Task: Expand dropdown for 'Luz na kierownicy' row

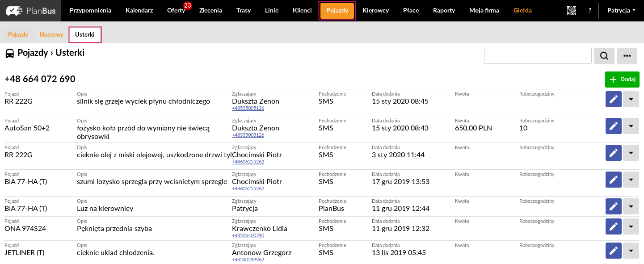Action: coord(631,206)
